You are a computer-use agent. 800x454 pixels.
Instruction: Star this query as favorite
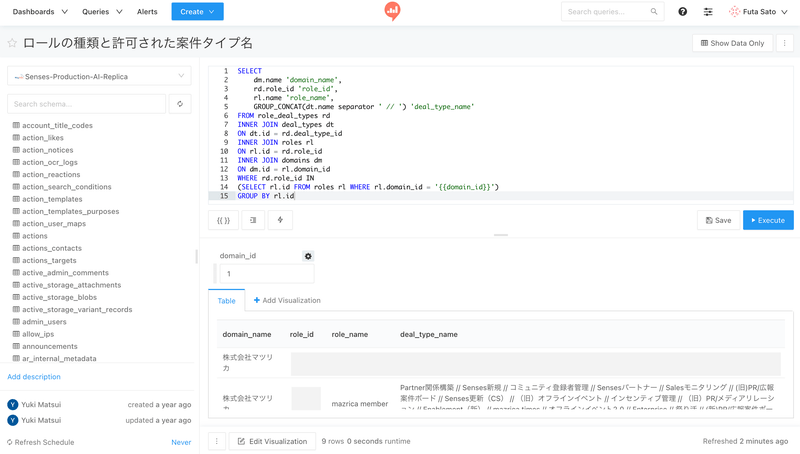[x=12, y=44]
